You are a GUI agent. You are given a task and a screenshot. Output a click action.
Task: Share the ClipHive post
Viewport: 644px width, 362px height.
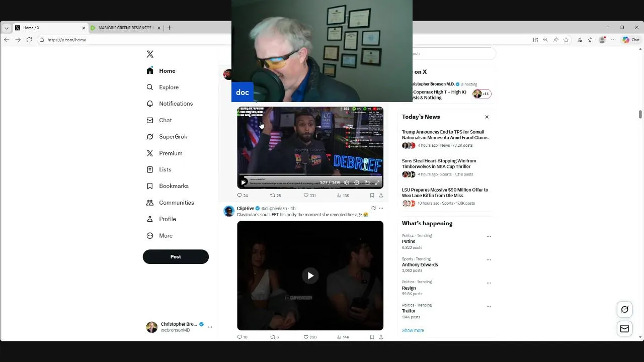381,337
